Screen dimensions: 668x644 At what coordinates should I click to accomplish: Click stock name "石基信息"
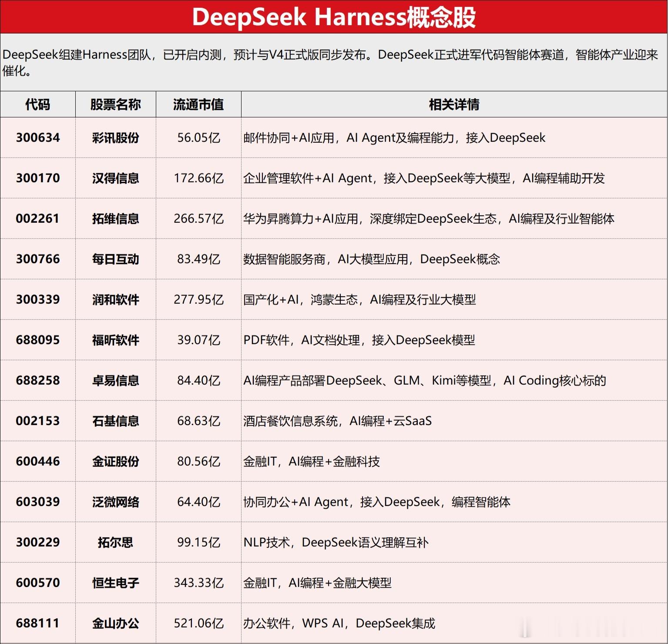[x=116, y=421]
